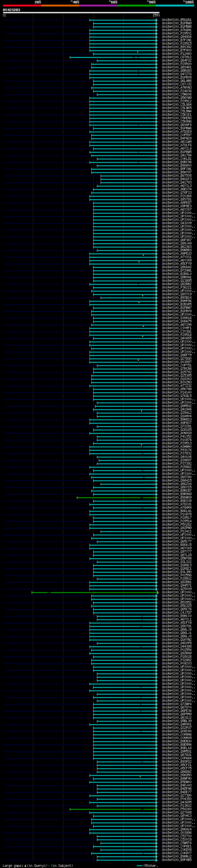Click label UniRef100_O03996

[x=176, y=833]
